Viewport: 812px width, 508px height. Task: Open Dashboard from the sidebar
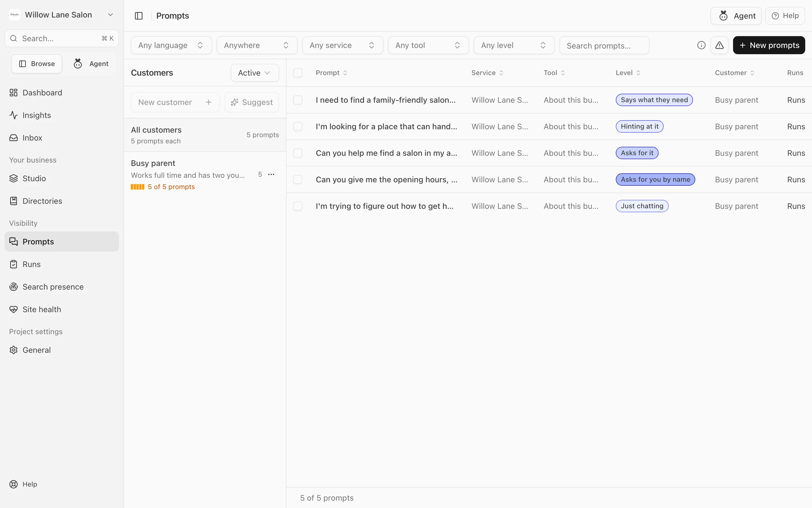[x=62, y=93]
